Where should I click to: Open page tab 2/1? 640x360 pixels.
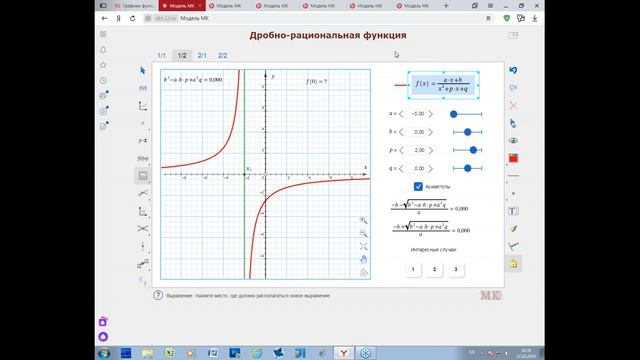[x=202, y=56]
